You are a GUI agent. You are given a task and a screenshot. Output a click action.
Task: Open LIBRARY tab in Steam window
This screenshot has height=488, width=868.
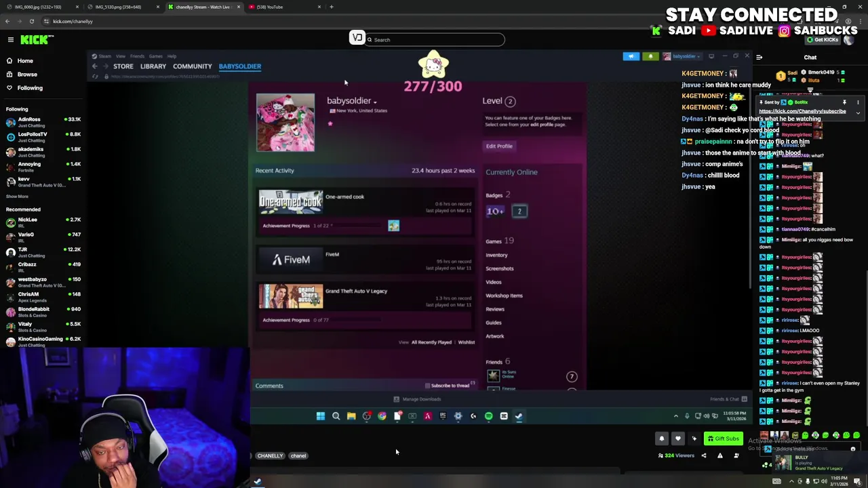[153, 66]
